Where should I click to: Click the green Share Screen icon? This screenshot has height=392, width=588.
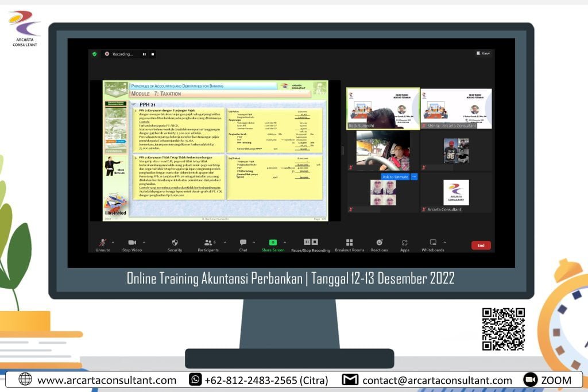273,243
